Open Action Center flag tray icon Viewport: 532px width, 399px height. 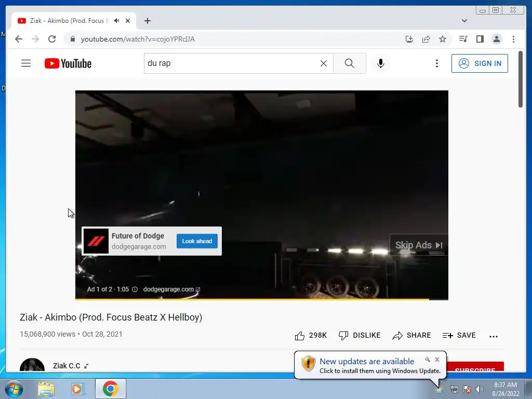click(467, 389)
